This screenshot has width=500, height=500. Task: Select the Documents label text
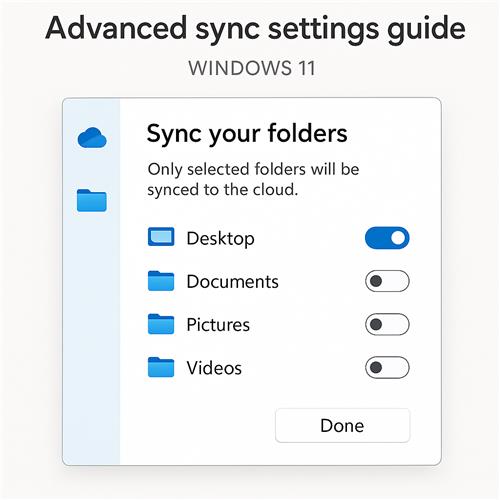(x=232, y=282)
